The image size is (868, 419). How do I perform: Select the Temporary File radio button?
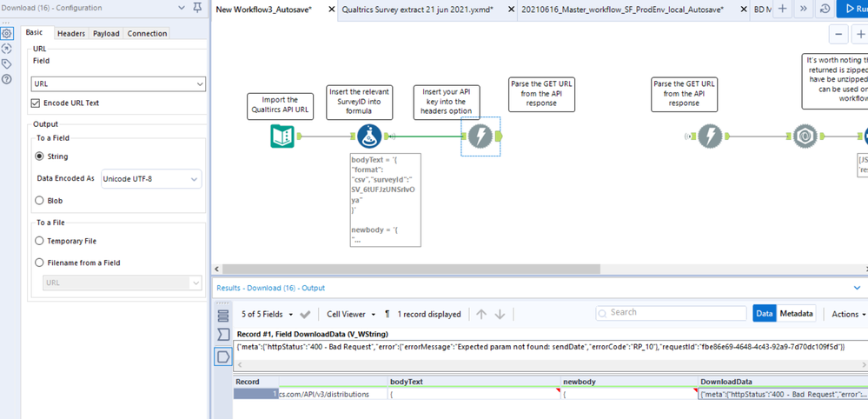39,242
